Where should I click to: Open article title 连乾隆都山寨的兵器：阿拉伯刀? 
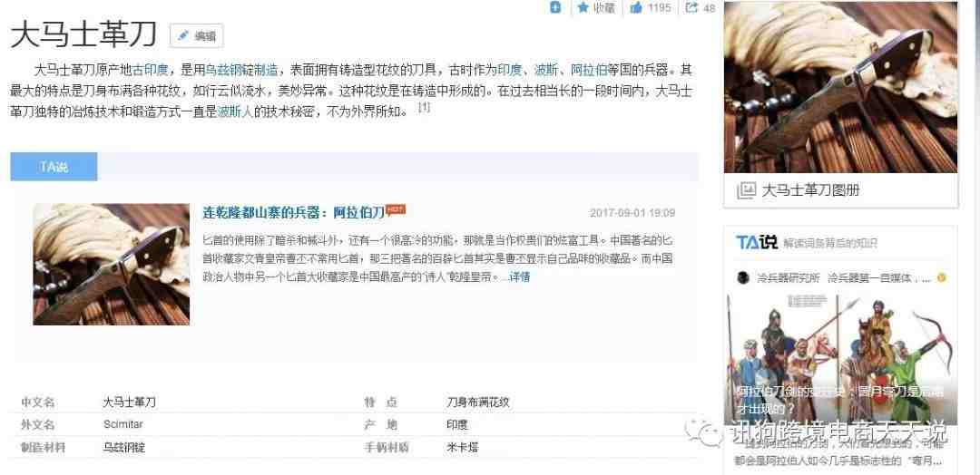tap(293, 212)
